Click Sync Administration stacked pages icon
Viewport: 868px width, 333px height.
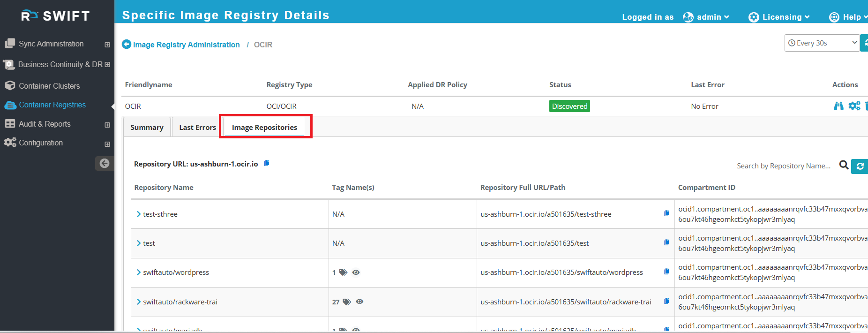click(10, 44)
